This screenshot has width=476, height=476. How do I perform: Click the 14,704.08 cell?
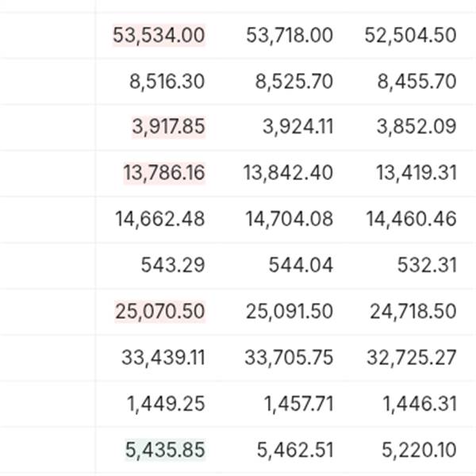(x=290, y=219)
